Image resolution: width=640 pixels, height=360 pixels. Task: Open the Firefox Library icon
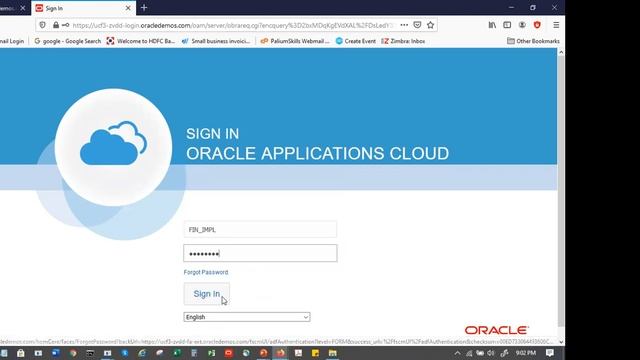click(x=492, y=25)
